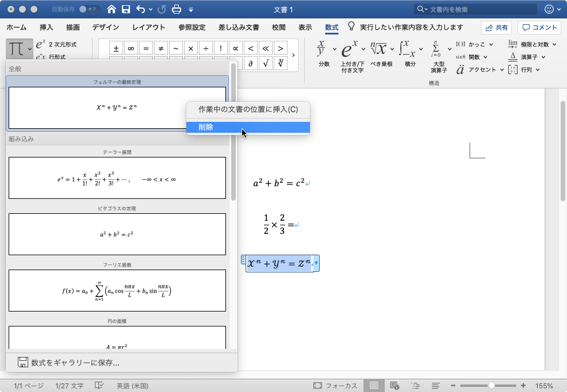Open the アクセント accent menu
Image resolution: width=567 pixels, height=392 pixels.
[x=480, y=70]
